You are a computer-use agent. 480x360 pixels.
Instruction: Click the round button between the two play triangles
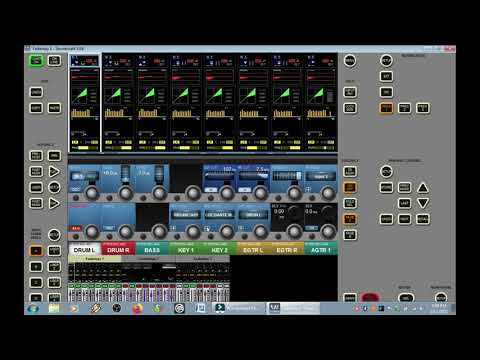pos(54,187)
